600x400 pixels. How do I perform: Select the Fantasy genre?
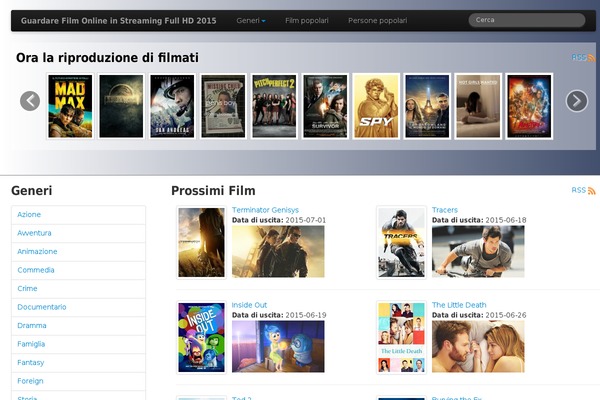pos(78,362)
